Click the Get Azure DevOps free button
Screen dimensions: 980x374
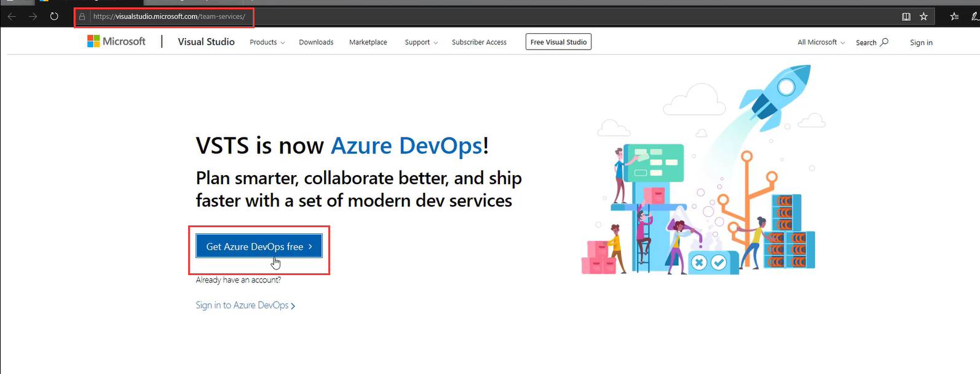point(259,246)
